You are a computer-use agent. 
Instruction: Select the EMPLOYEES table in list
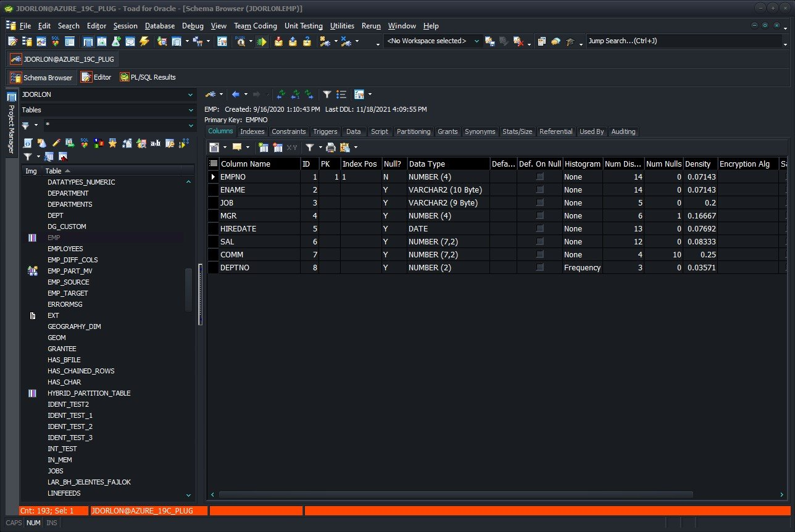[65, 249]
